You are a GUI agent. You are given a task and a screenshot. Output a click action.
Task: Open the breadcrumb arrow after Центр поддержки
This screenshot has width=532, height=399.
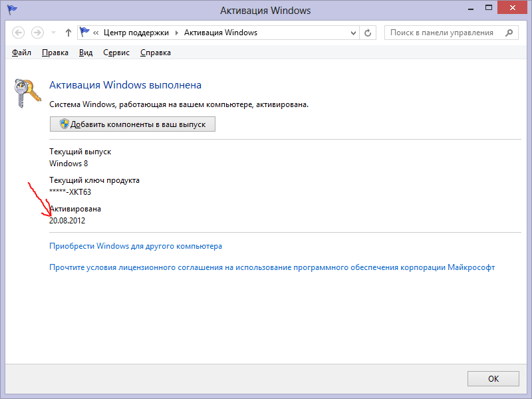pyautogui.click(x=176, y=33)
